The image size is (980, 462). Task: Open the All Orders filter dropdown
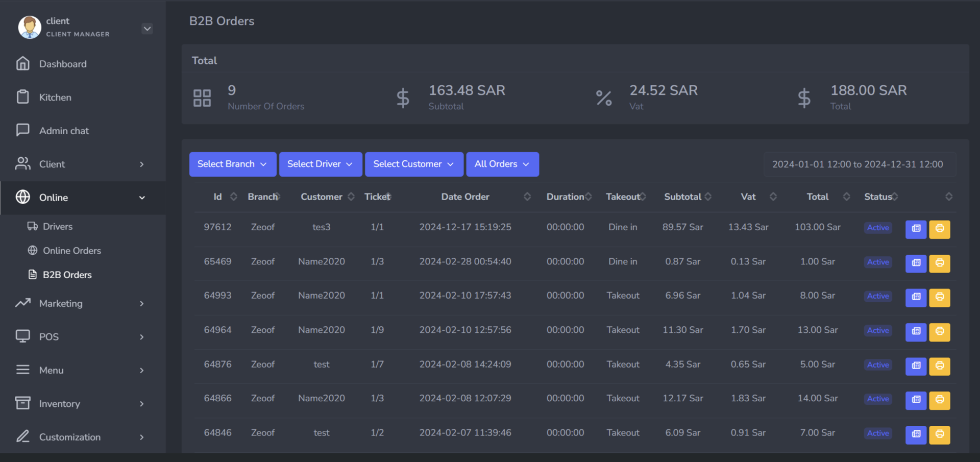[502, 164]
